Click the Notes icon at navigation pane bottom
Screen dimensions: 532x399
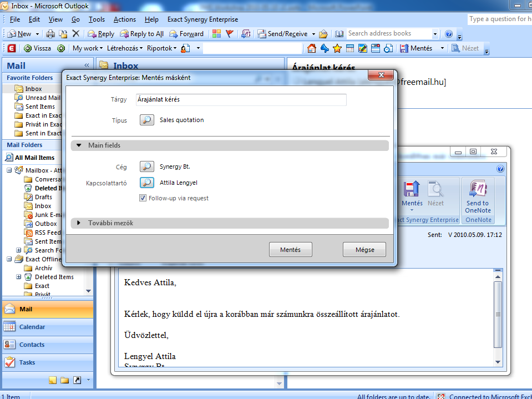pyautogui.click(x=53, y=380)
